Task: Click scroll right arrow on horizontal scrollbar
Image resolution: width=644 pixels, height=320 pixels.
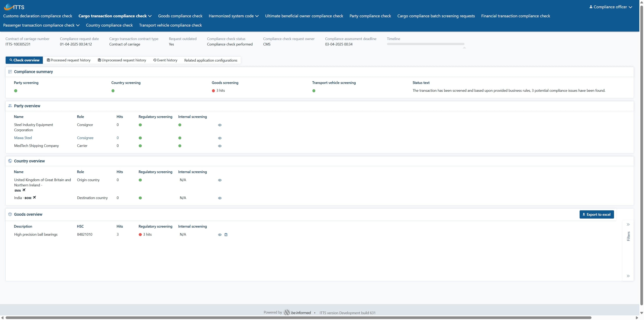Action: tap(637, 318)
